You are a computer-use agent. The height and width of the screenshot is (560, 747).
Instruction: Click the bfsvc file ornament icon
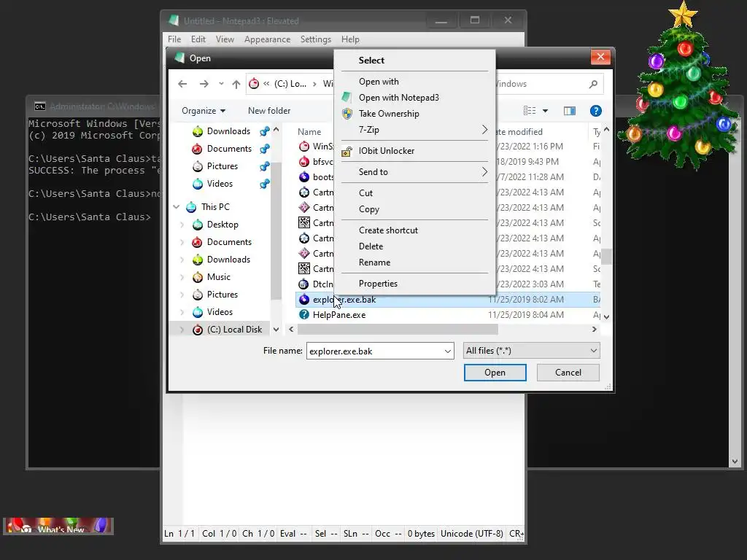(304, 162)
